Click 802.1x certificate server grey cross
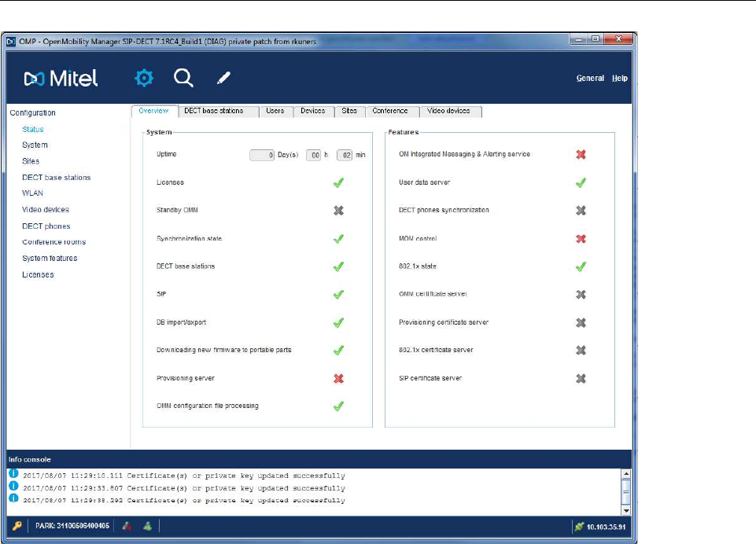Viewport: 756px width, 544px height. click(581, 351)
